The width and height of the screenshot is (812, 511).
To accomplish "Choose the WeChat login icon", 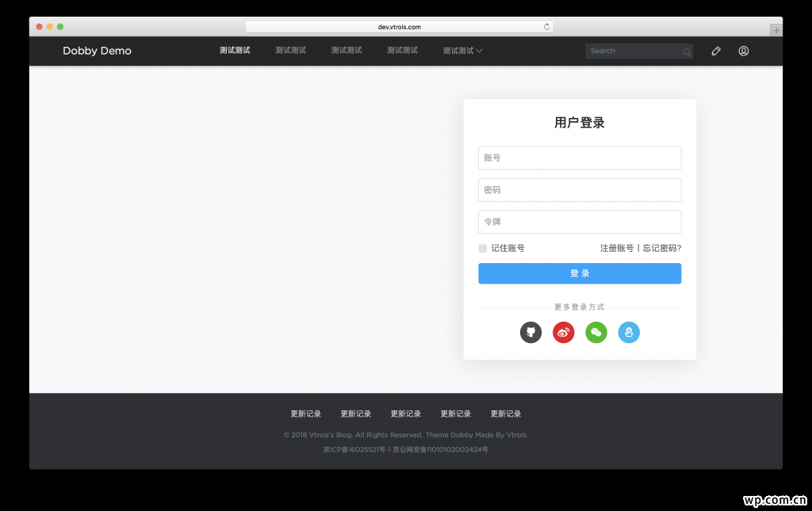I will click(596, 333).
